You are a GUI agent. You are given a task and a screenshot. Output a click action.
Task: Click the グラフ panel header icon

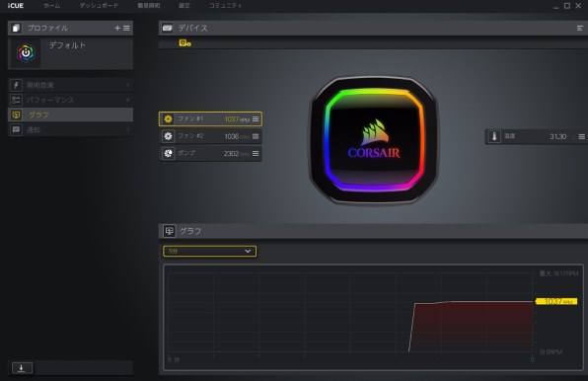coord(169,231)
